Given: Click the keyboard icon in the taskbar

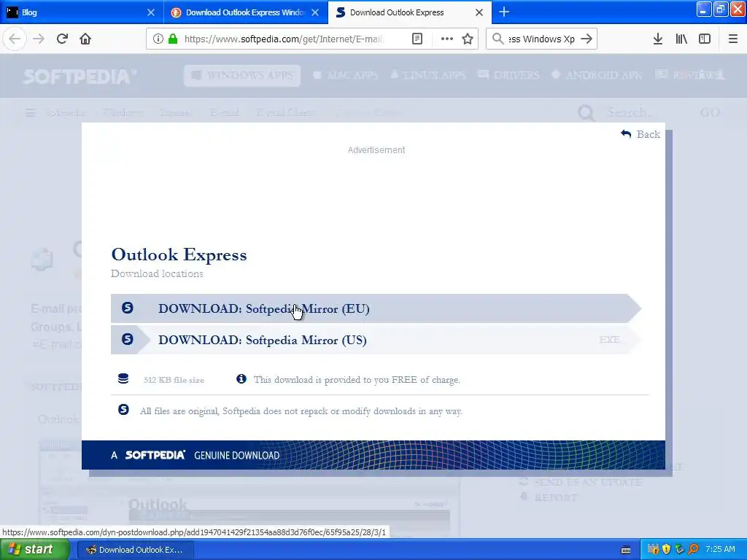Looking at the screenshot, I should coord(626,550).
